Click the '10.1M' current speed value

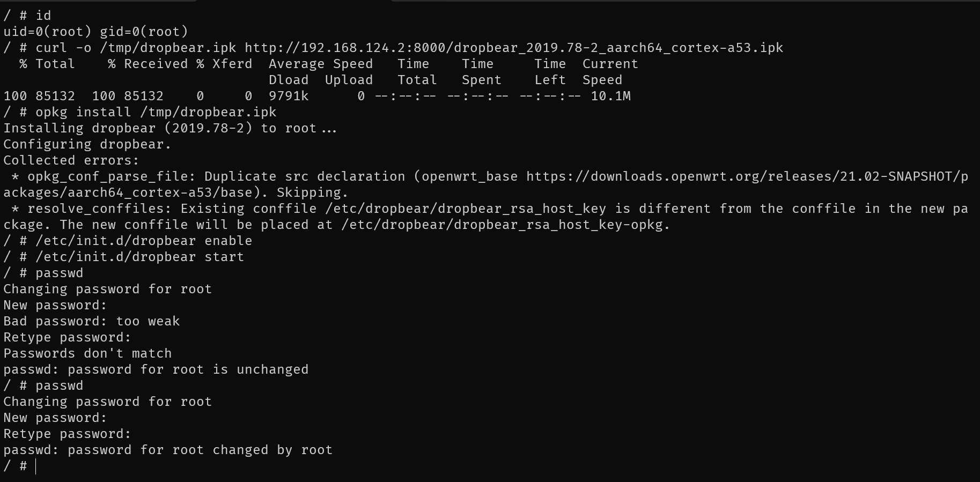pos(610,96)
